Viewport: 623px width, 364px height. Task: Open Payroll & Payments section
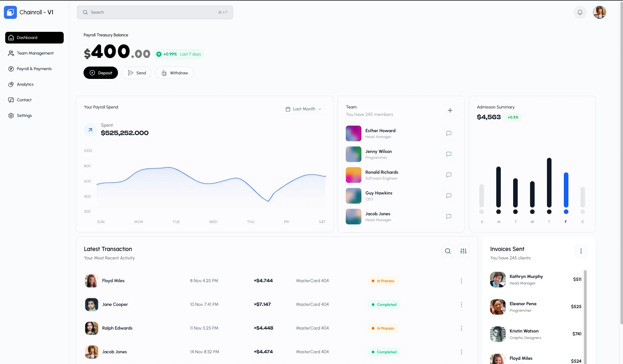[34, 69]
